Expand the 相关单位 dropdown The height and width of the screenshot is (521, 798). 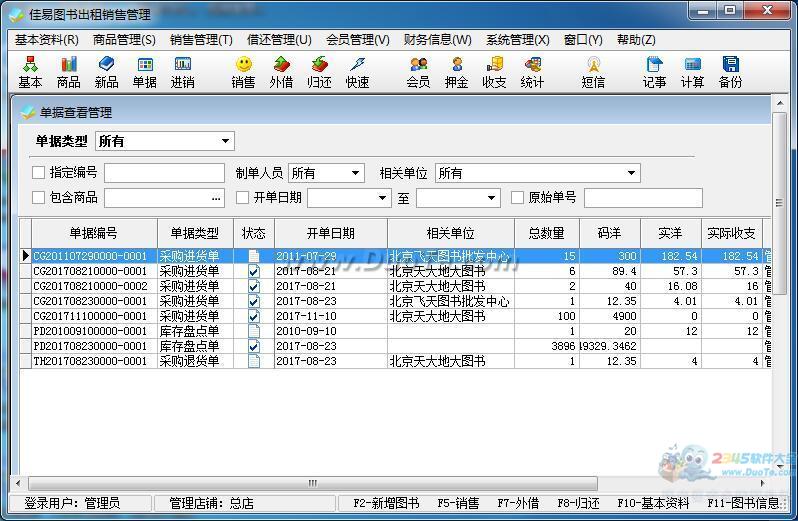click(x=631, y=173)
